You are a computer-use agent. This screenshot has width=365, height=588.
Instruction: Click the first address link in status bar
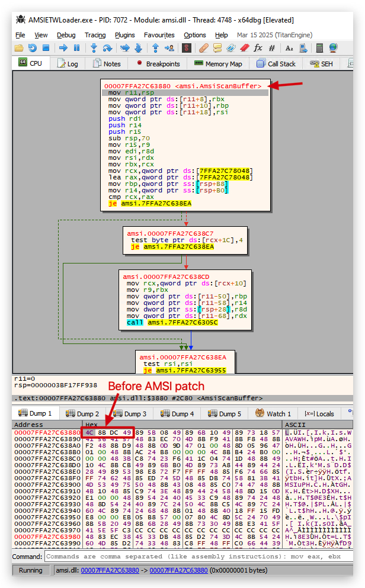click(110, 570)
